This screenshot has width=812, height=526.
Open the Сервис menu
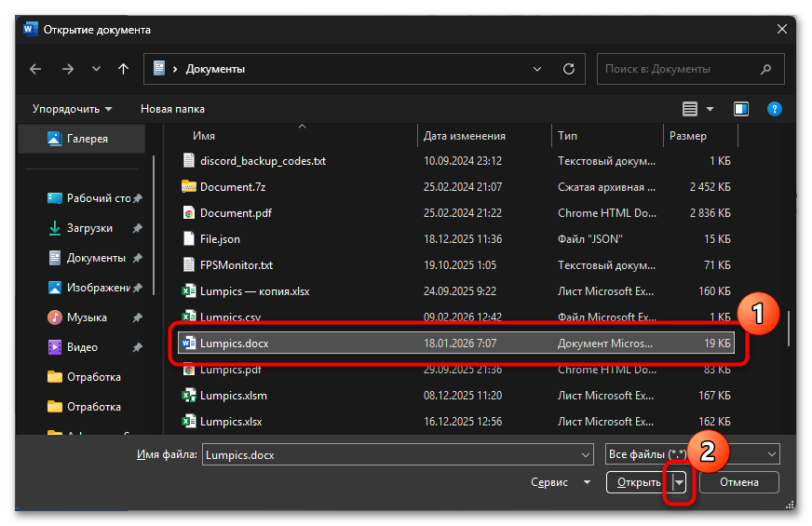point(560,482)
